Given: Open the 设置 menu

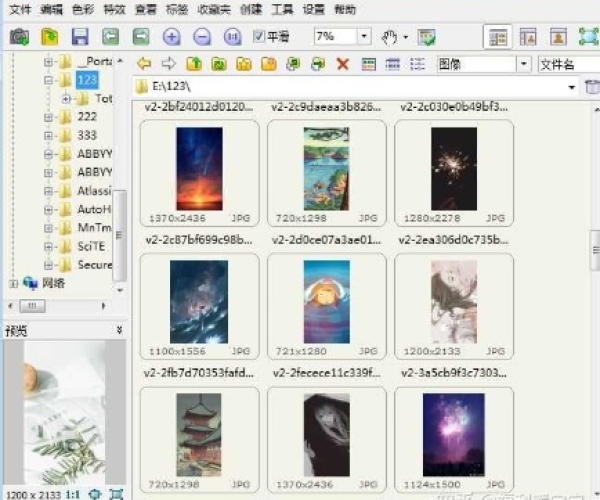Looking at the screenshot, I should [314, 9].
